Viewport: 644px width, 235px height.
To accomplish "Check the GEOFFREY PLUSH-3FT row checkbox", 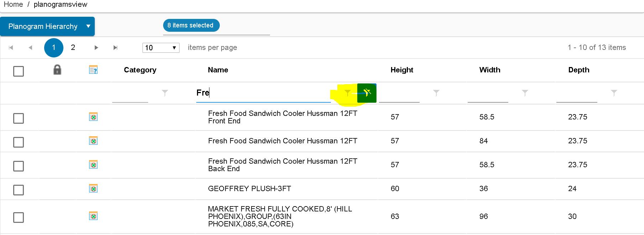I will (x=19, y=190).
